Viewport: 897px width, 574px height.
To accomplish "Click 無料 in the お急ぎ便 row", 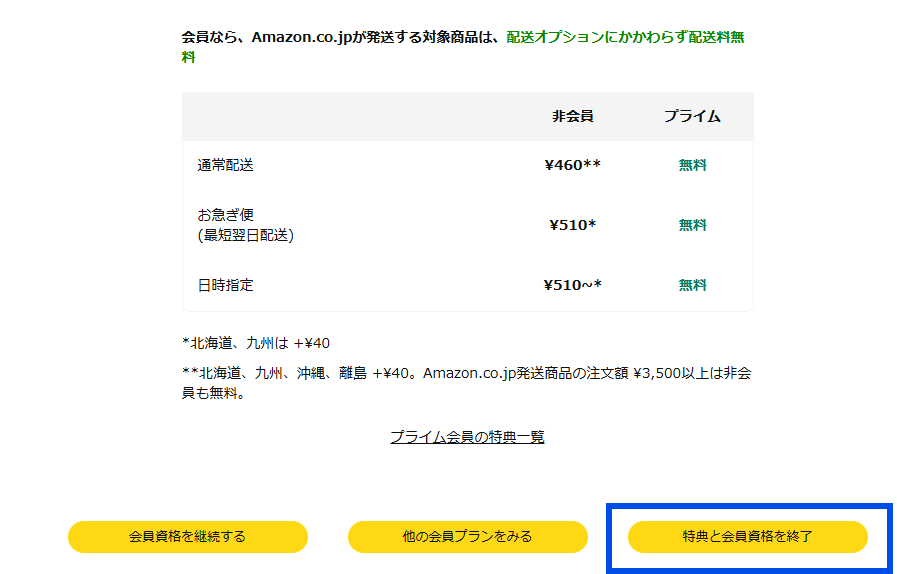I will coord(692,225).
